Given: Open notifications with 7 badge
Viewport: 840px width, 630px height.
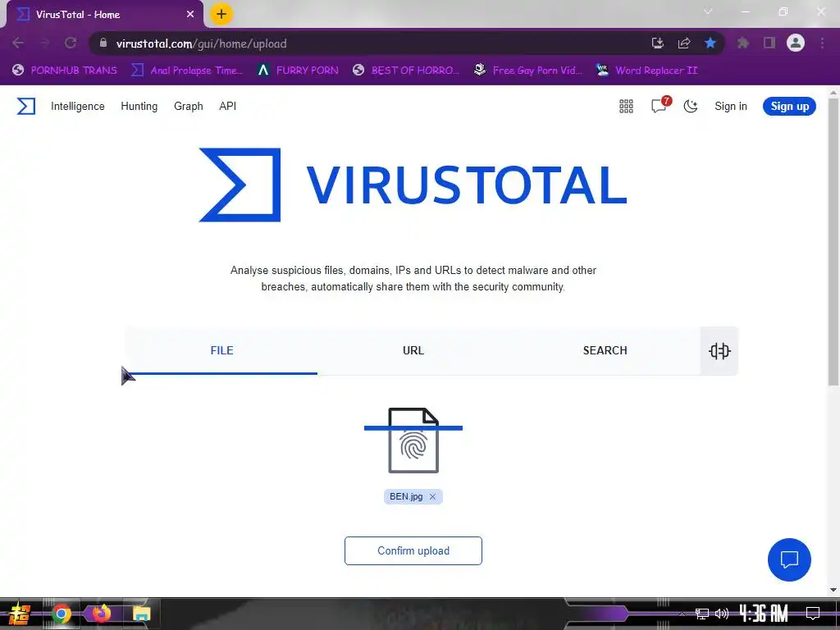Looking at the screenshot, I should pyautogui.click(x=660, y=105).
